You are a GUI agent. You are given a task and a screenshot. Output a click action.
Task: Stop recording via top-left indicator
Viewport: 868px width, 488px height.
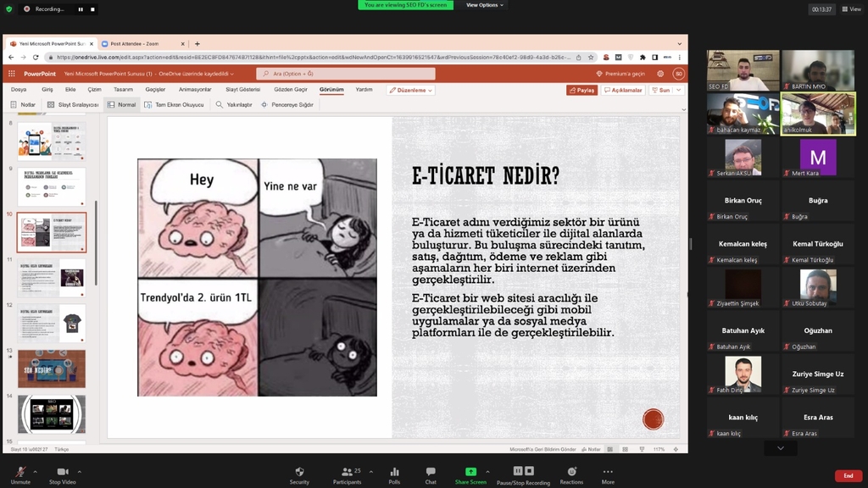(92, 9)
